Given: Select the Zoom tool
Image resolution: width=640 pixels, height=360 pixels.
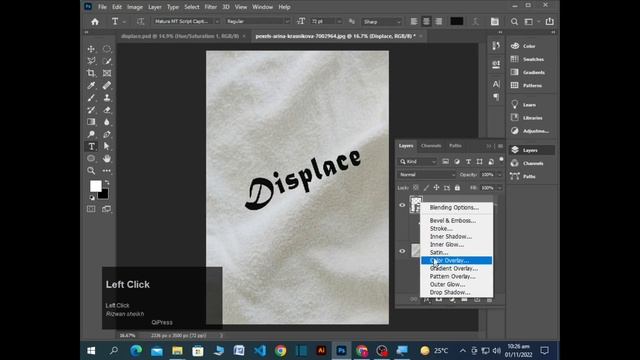Looking at the screenshot, I should pyautogui.click(x=91, y=171).
